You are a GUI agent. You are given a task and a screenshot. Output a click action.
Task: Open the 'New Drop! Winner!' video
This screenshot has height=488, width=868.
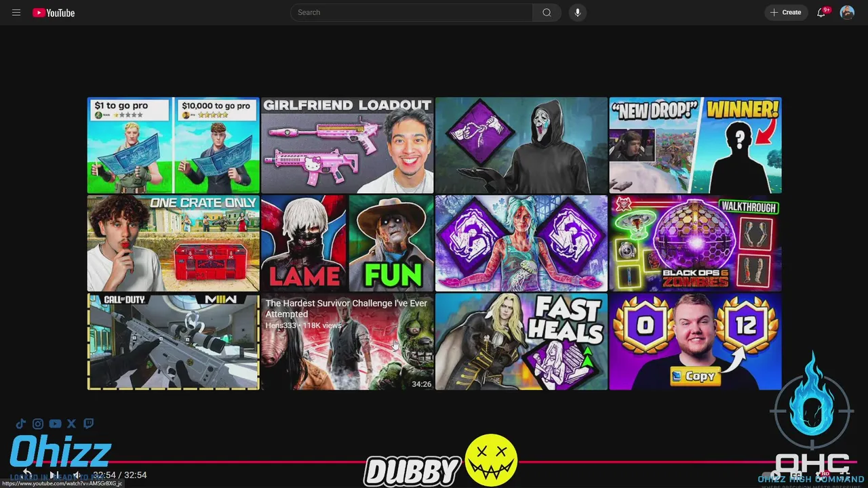click(695, 145)
